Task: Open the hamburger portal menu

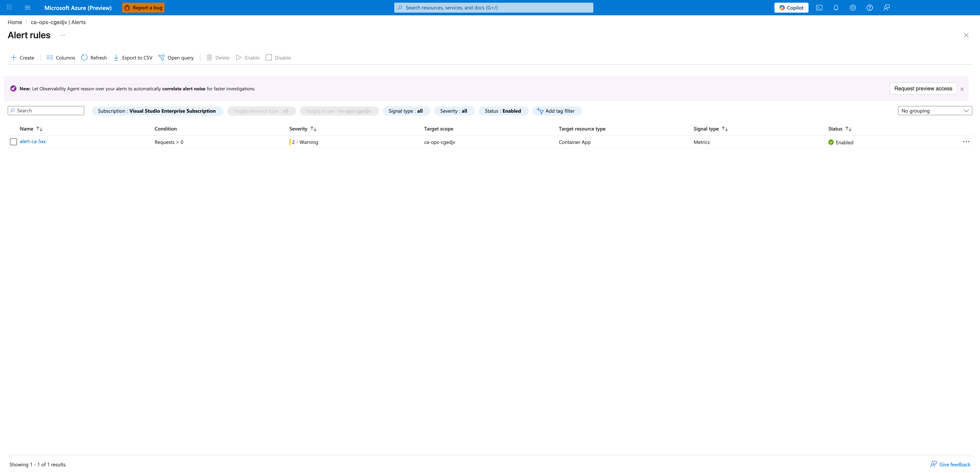Action: tap(27, 8)
